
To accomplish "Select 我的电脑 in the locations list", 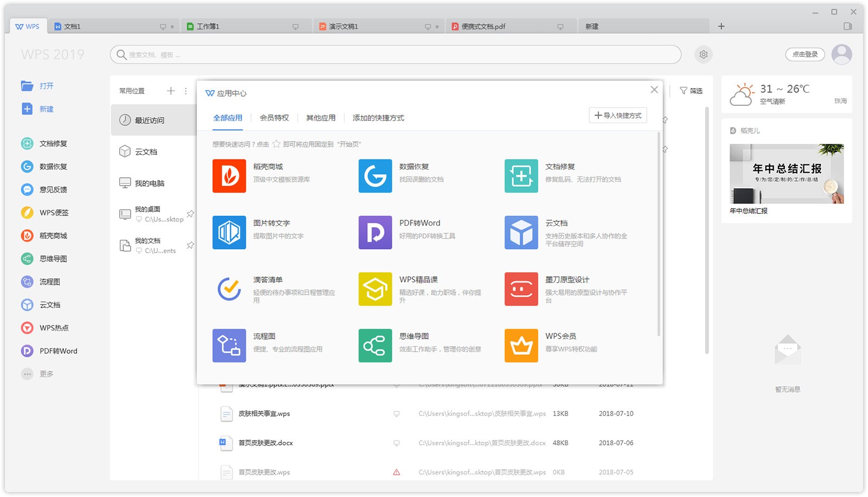I will pos(154,183).
